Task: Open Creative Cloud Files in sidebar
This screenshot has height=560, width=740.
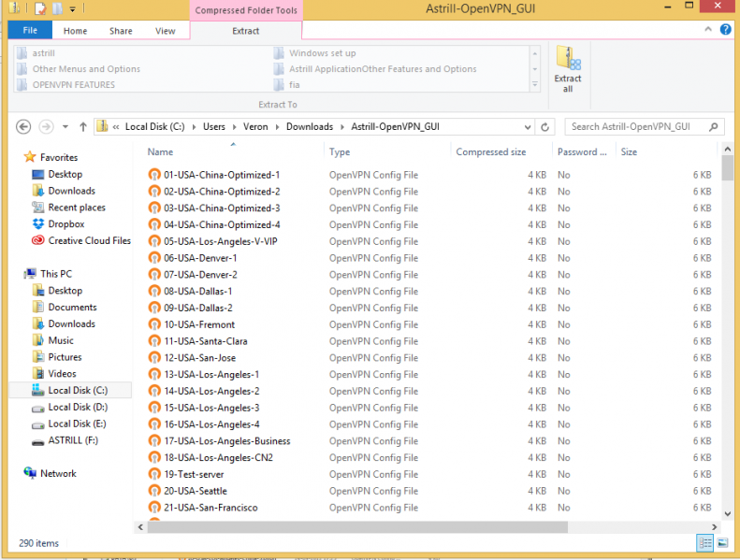Action: click(x=81, y=240)
